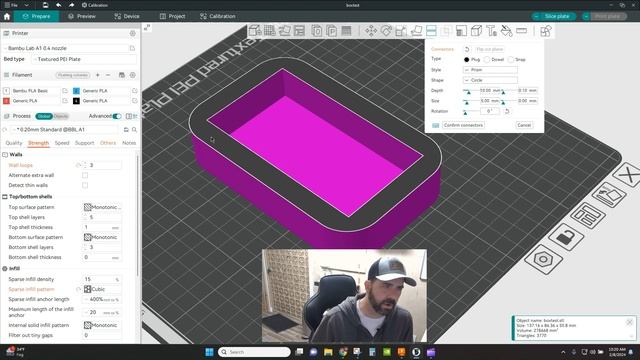This screenshot has height=360, width=640.
Task: Click the search icon beside process preset
Action: pyautogui.click(x=134, y=129)
